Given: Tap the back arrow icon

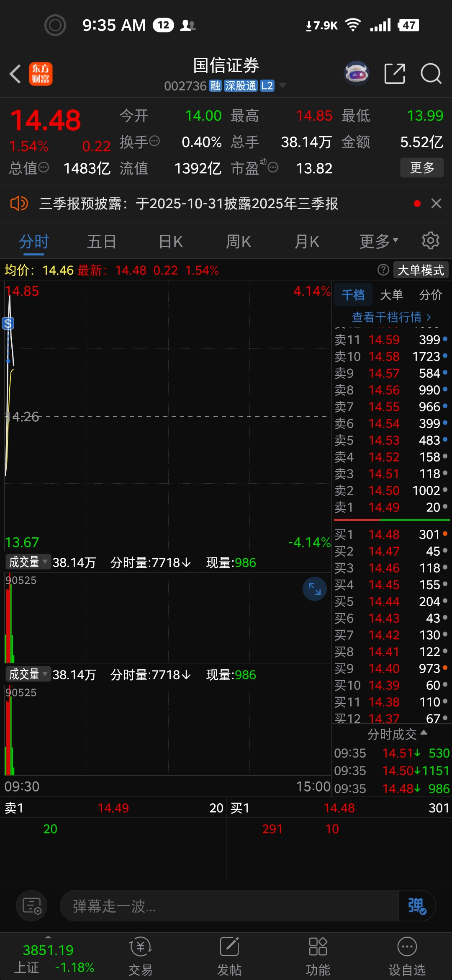Looking at the screenshot, I should pyautogui.click(x=15, y=74).
